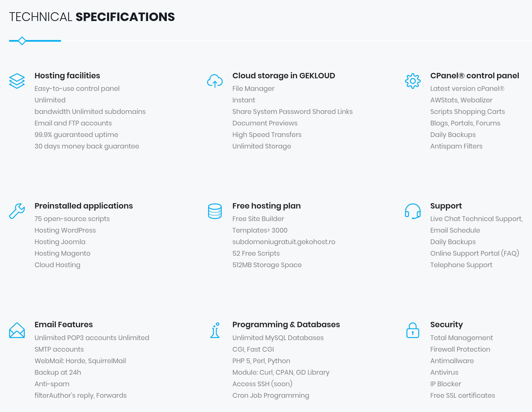Viewport: 532px width, 412px height.
Task: Click the gear icon beside CPanel control panel
Action: (413, 81)
